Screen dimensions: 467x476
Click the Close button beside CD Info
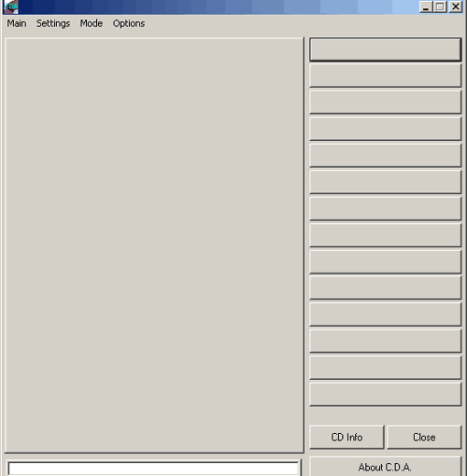tap(424, 437)
